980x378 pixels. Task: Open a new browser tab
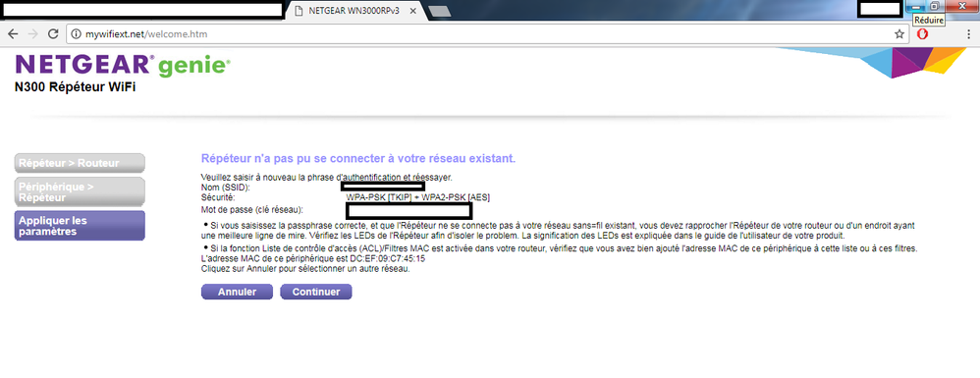coord(440,11)
